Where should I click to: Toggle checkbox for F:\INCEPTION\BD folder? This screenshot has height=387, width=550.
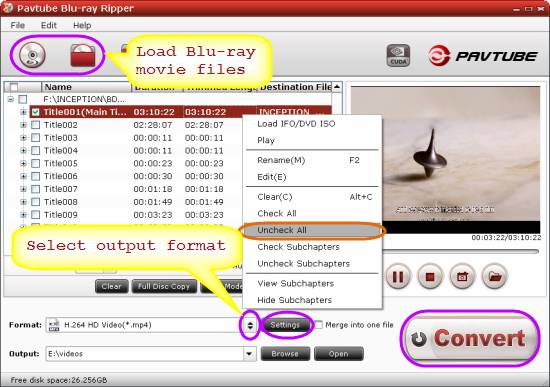(23, 99)
